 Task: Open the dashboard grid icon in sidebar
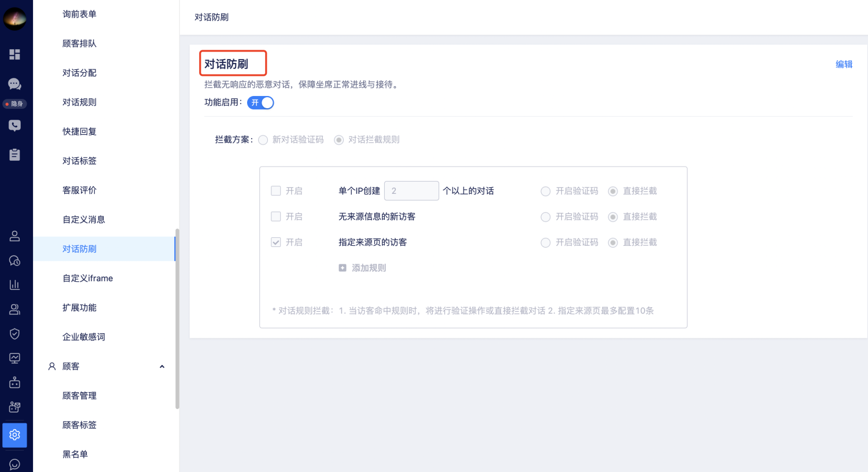[x=15, y=54]
